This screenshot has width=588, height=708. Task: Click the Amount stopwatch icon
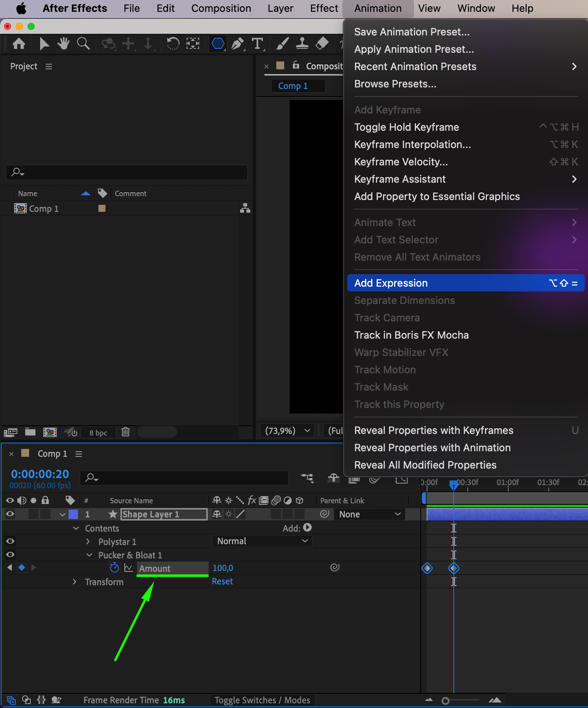[x=114, y=568]
